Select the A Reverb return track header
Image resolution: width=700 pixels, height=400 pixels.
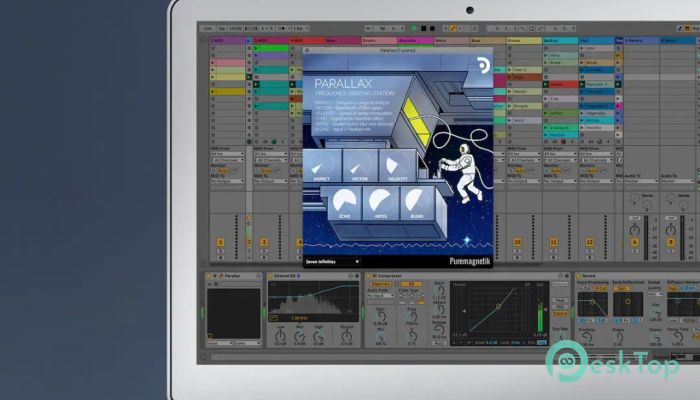[x=642, y=41]
